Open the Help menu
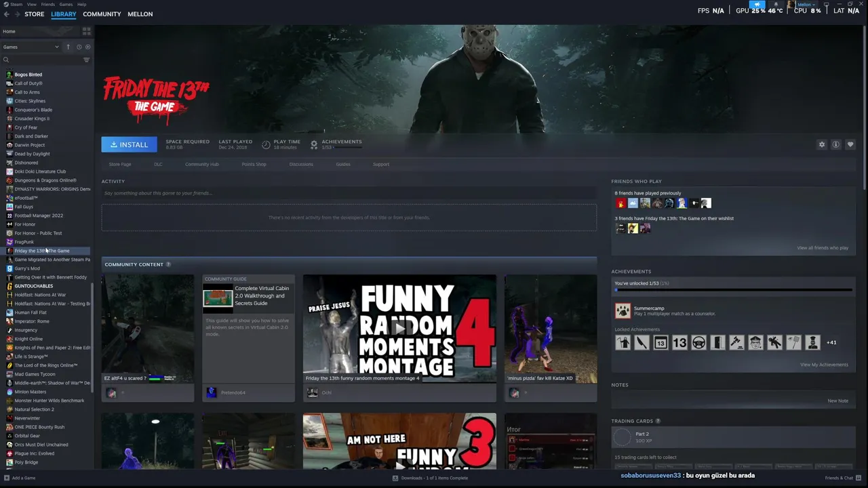This screenshot has height=488, width=868. 82,4
